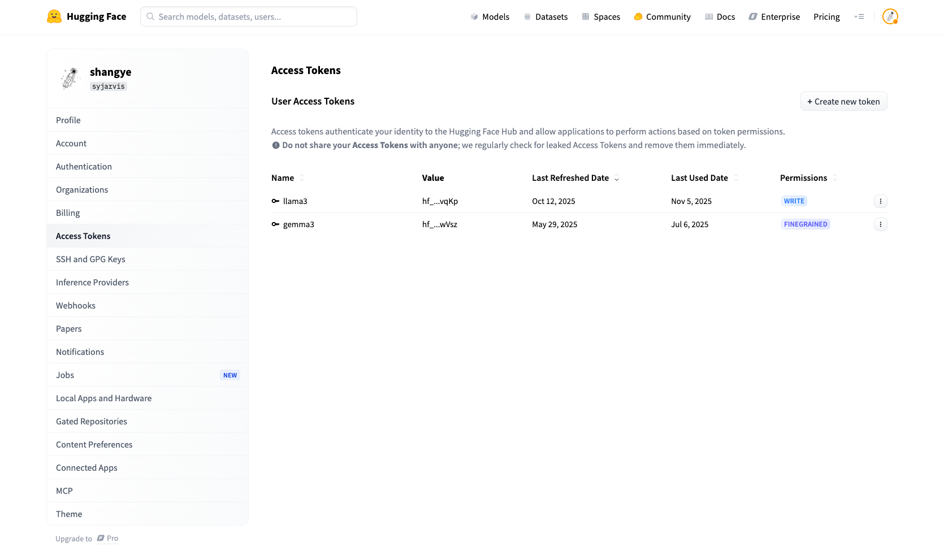Go to Authentication settings

click(x=148, y=167)
